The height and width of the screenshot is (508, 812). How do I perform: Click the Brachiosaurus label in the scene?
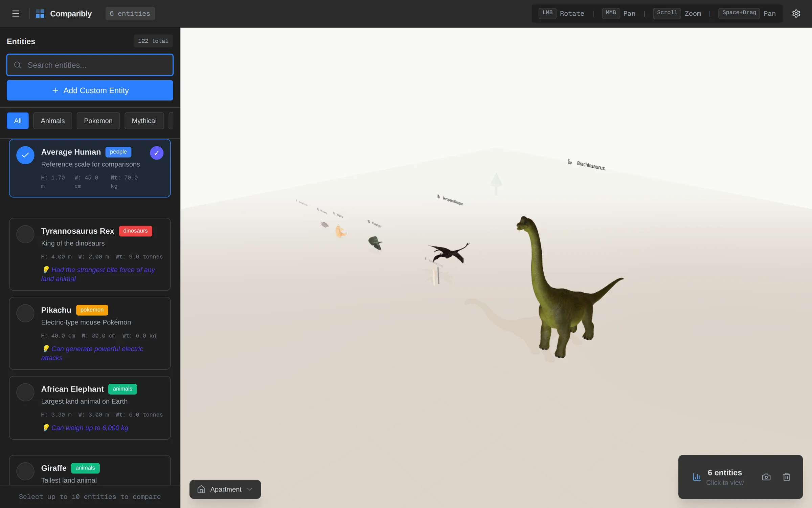591,166
